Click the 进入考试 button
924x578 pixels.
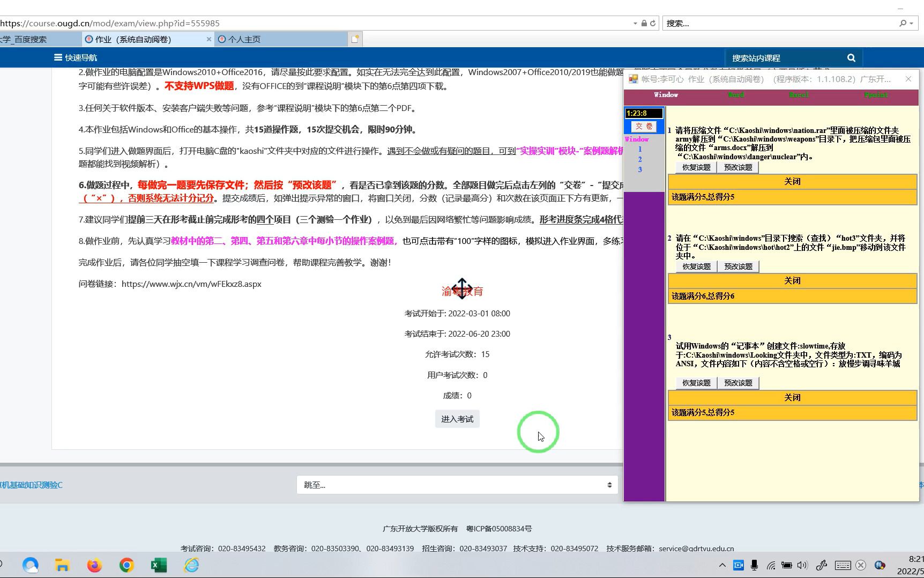click(457, 419)
